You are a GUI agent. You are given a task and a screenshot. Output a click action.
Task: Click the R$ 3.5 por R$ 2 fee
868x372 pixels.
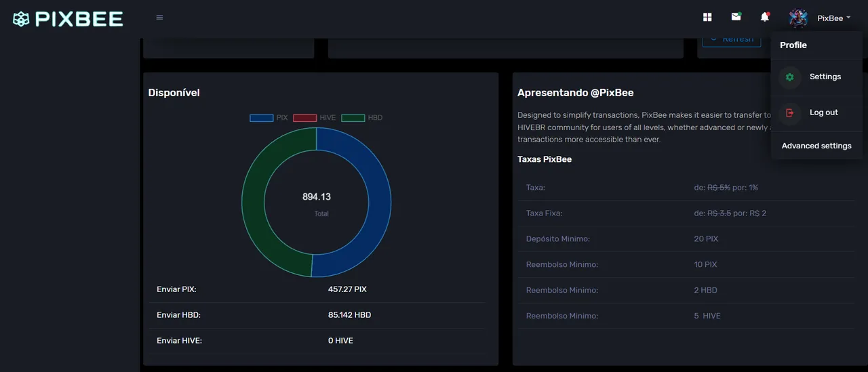coord(730,213)
